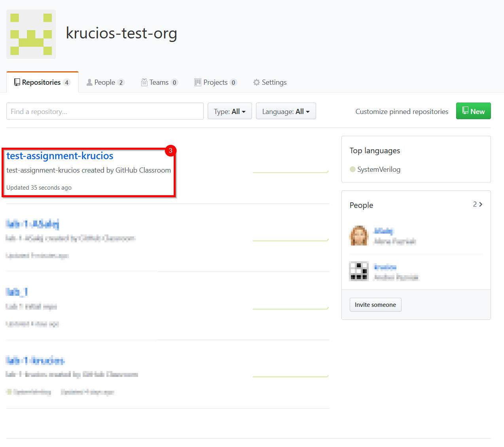Image resolution: width=504 pixels, height=447 pixels.
Task: Click the second member's pixel identicon avatar
Action: pyautogui.click(x=359, y=272)
